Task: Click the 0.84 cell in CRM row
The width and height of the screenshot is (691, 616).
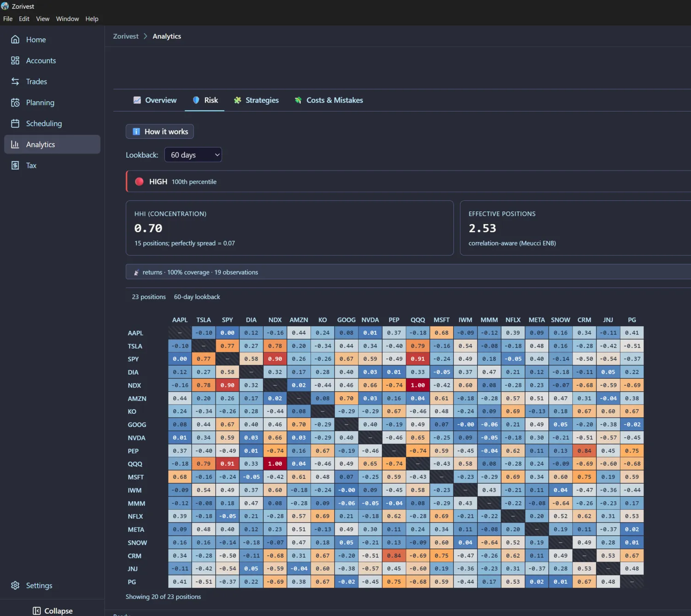Action: 394,556
